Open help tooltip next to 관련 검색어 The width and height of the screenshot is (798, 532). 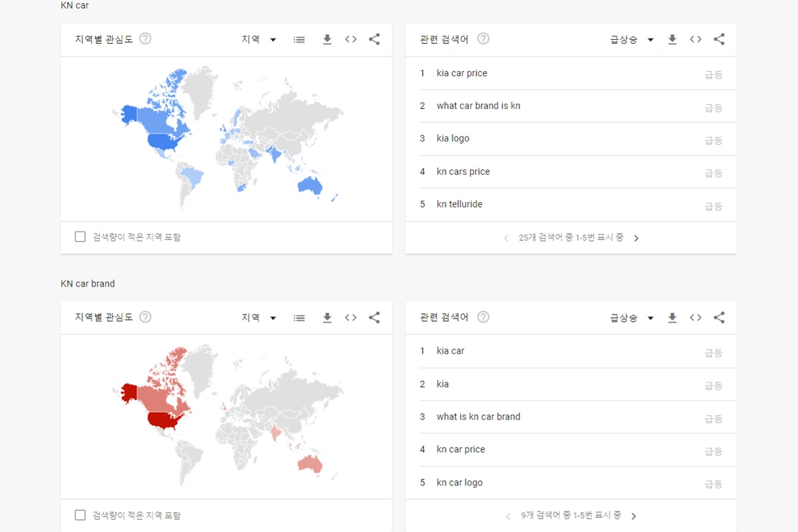483,39
